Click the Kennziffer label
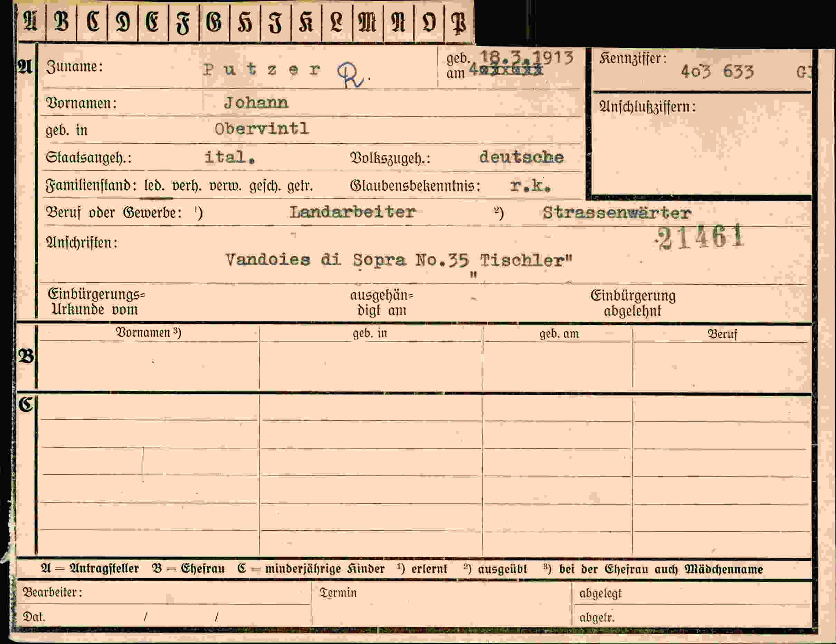Image resolution: width=836 pixels, height=644 pixels. (633, 59)
